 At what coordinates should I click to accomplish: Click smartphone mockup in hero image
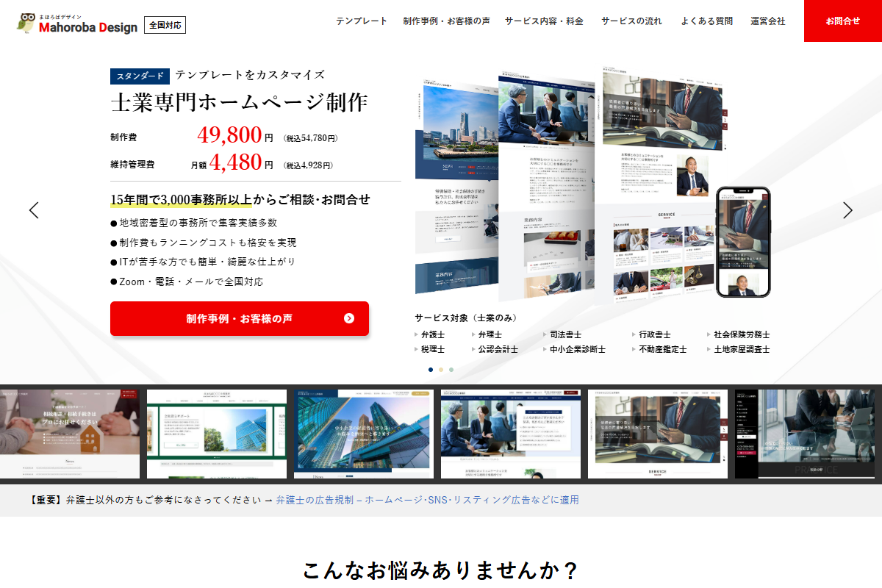pos(744,242)
